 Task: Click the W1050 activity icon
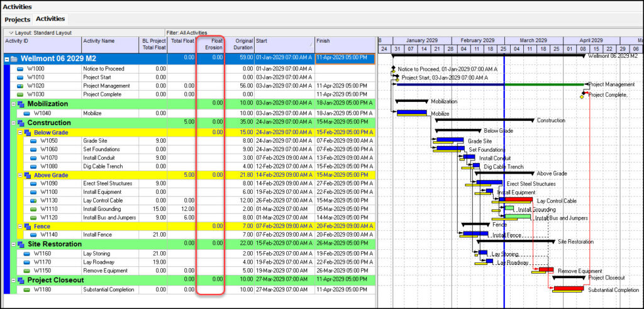pos(33,141)
